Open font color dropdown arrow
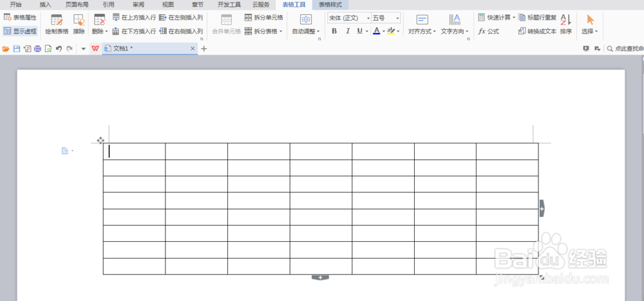The image size is (644, 301). tap(384, 31)
